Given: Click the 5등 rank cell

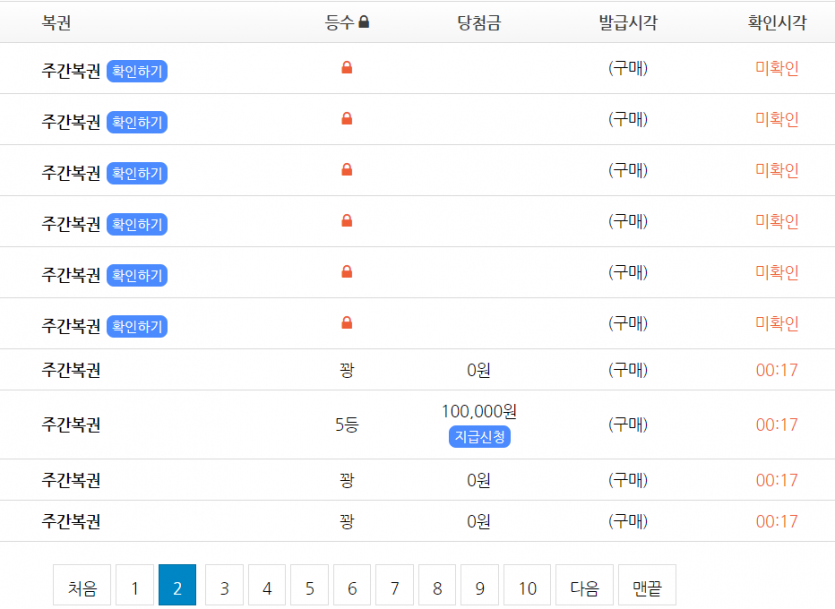Looking at the screenshot, I should (347, 424).
